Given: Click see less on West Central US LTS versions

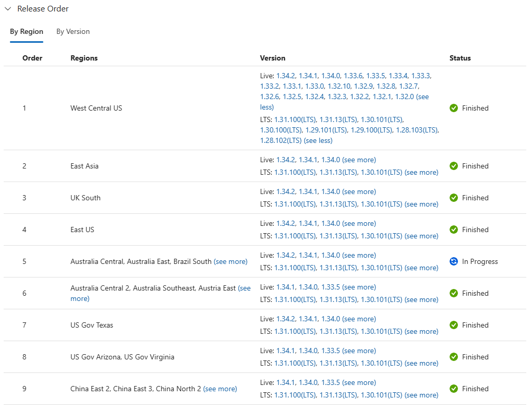Looking at the screenshot, I should [x=318, y=140].
